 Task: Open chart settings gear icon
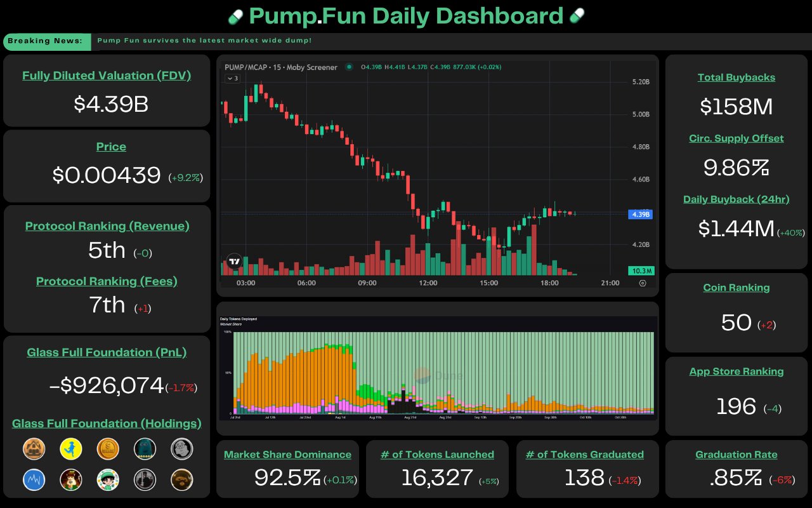click(643, 283)
